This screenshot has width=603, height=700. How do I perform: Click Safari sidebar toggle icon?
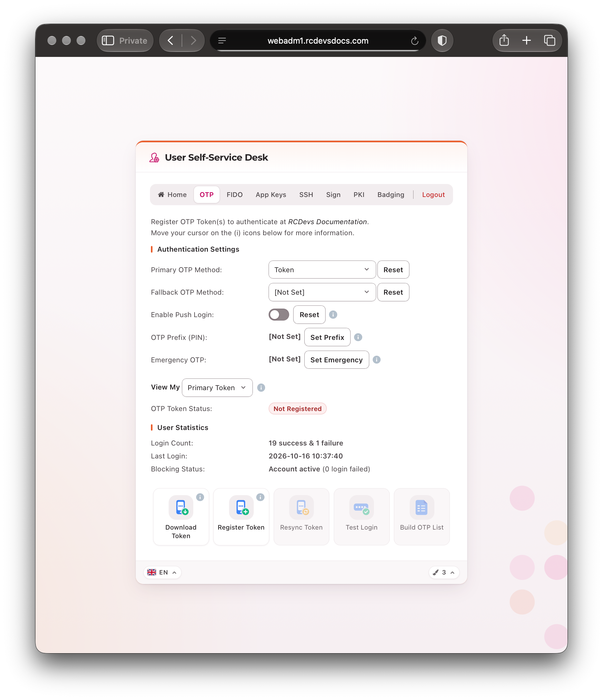tap(108, 40)
